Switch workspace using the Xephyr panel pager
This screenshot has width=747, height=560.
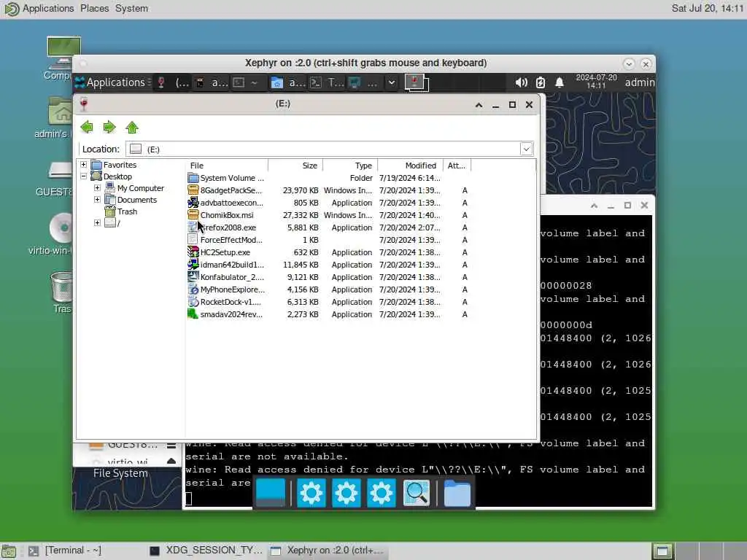tap(417, 82)
